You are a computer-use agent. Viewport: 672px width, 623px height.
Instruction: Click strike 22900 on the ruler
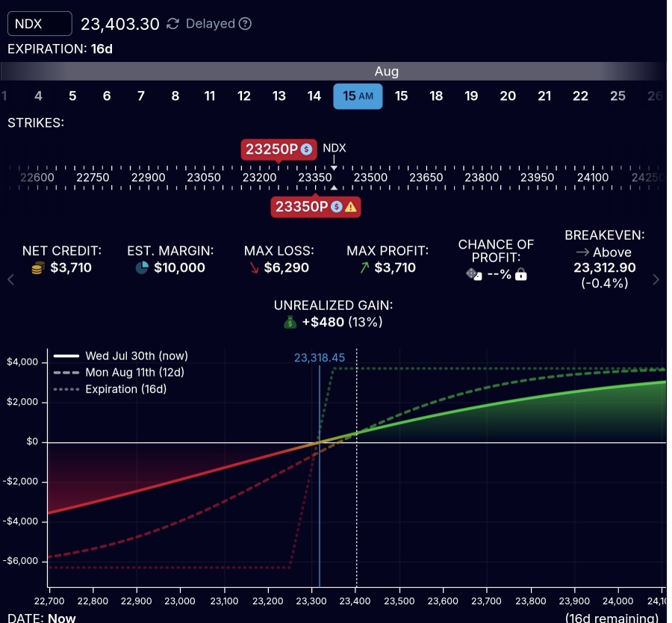point(149,178)
